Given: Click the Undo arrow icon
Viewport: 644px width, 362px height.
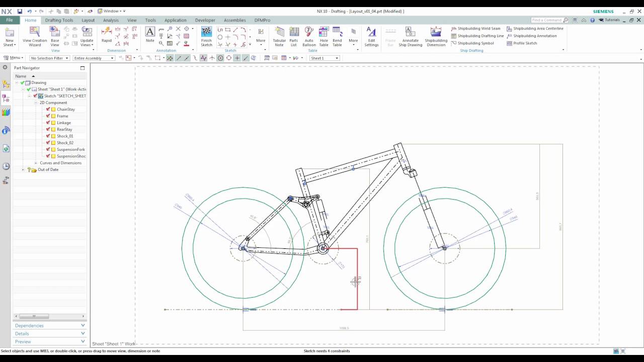Looking at the screenshot, I should coord(29,11).
